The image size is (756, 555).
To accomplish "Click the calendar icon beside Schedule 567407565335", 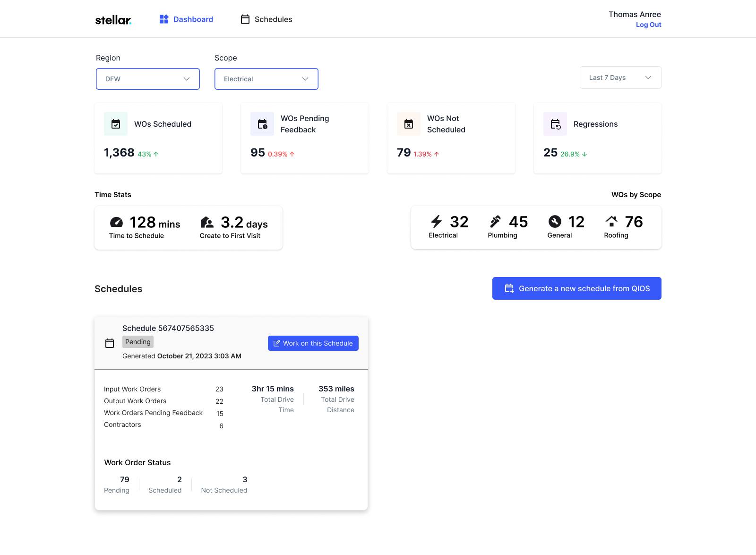I will (x=110, y=343).
